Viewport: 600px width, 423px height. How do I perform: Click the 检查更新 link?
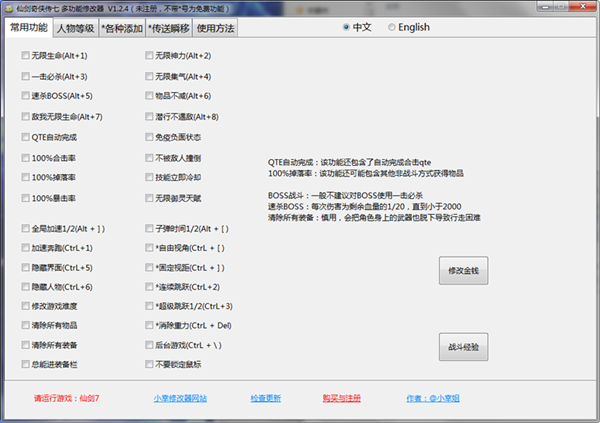[265, 398]
